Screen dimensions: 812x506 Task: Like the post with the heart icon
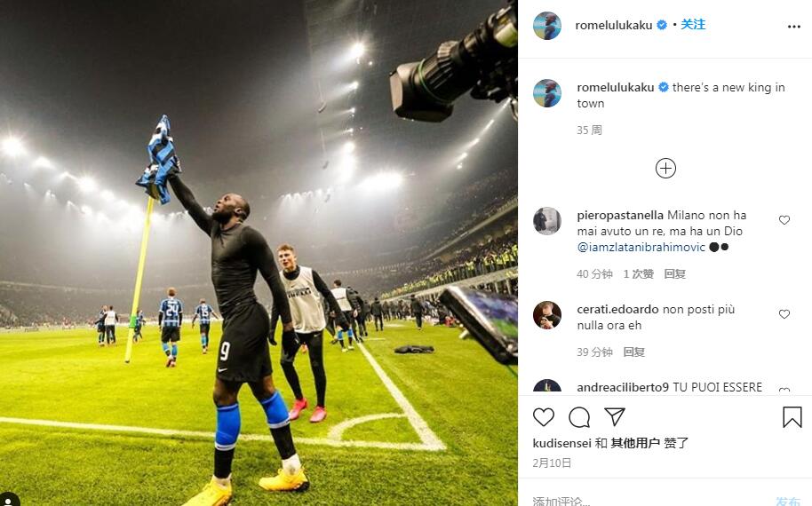(543, 417)
